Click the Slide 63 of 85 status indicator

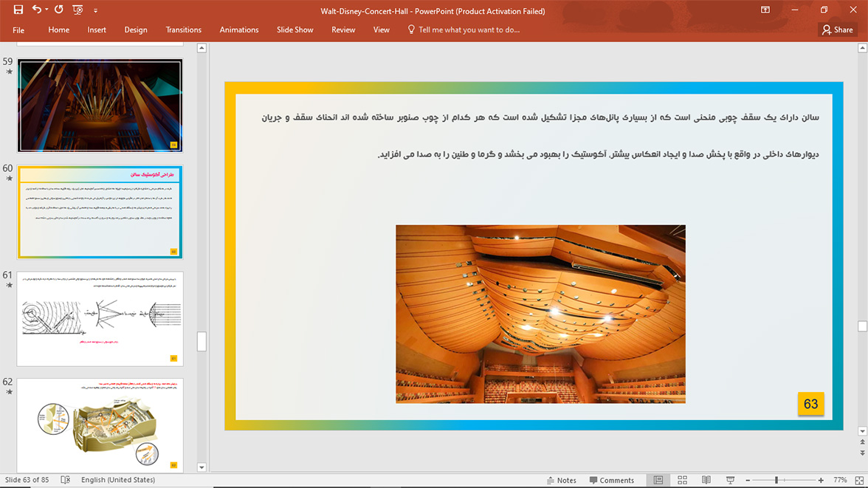(27, 480)
